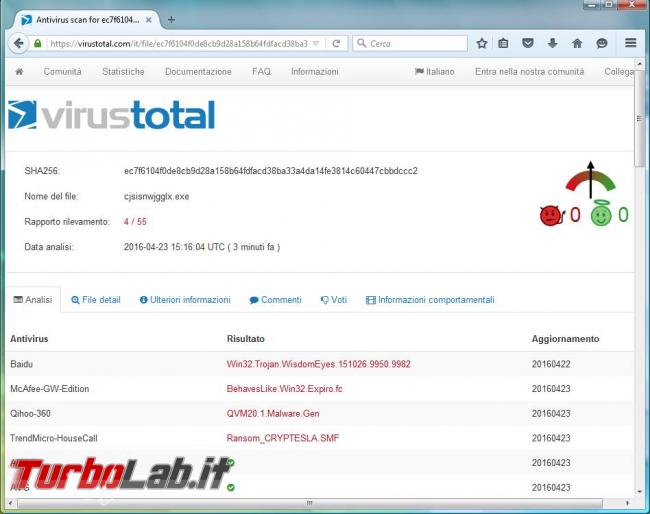Click the horizontal scrollbar right arrow
Image resolution: width=650 pixels, height=514 pixels.
pos(627,503)
